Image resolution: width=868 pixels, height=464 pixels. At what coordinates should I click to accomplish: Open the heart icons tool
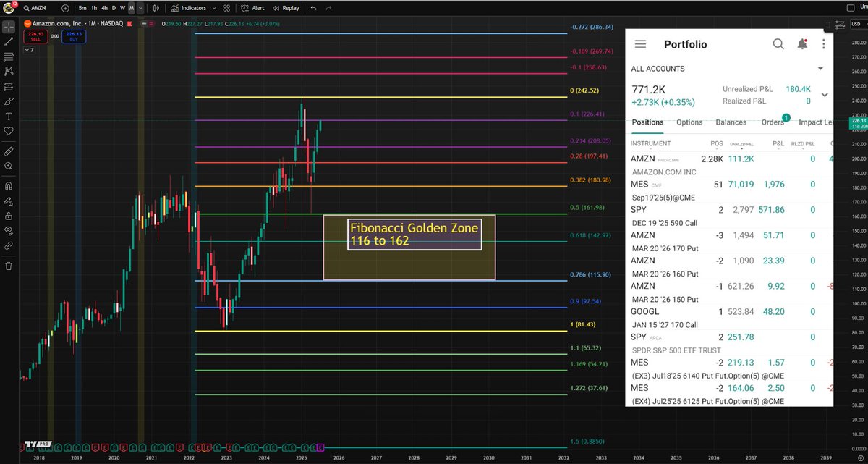coord(9,131)
